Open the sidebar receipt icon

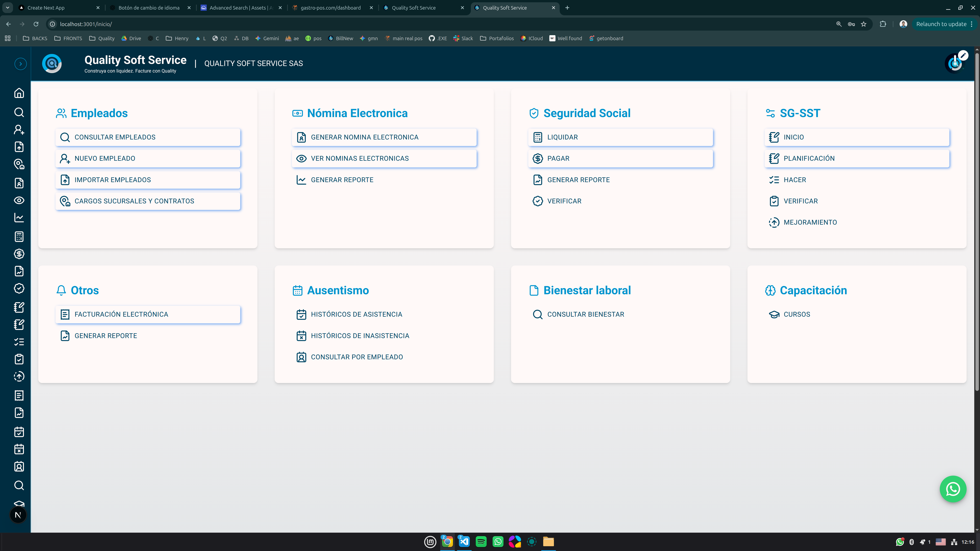coord(19,395)
